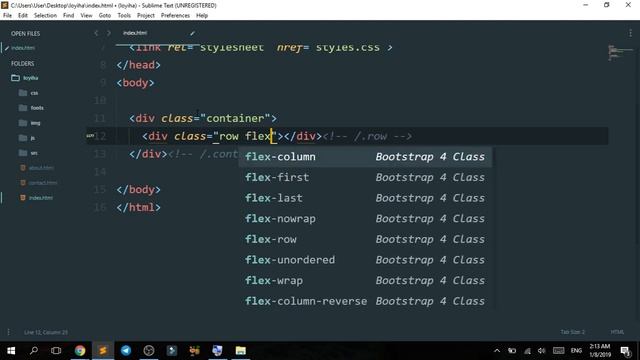Open the touch keyboard tray icon

pyautogui.click(x=558, y=351)
